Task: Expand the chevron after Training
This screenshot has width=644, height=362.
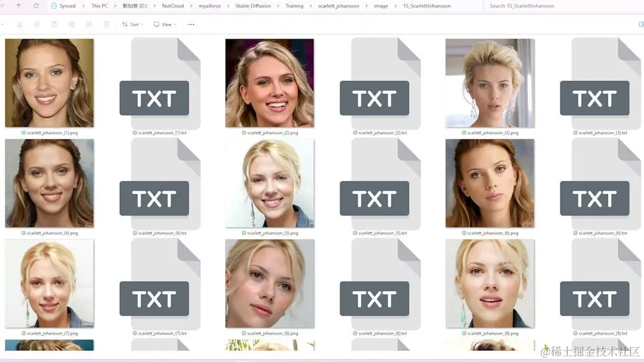Action: coord(310,6)
